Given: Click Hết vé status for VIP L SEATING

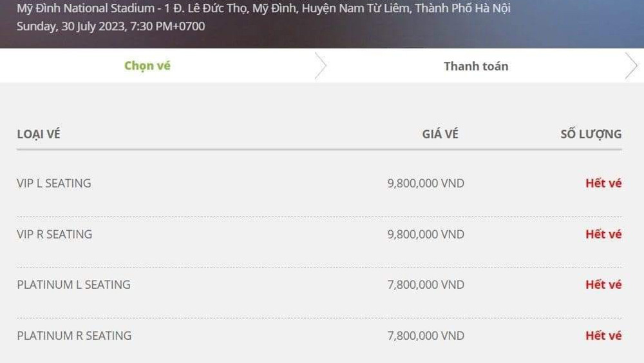Looking at the screenshot, I should click(x=603, y=183).
